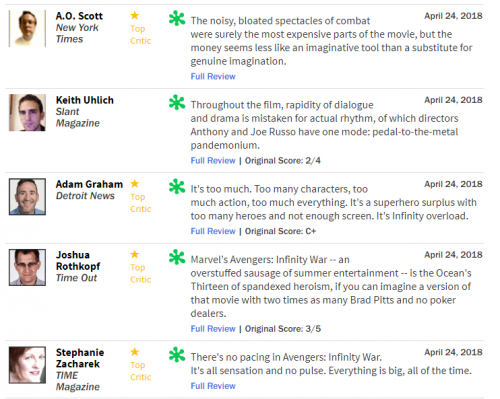Click A.O. Scott's profile photo

(x=27, y=28)
